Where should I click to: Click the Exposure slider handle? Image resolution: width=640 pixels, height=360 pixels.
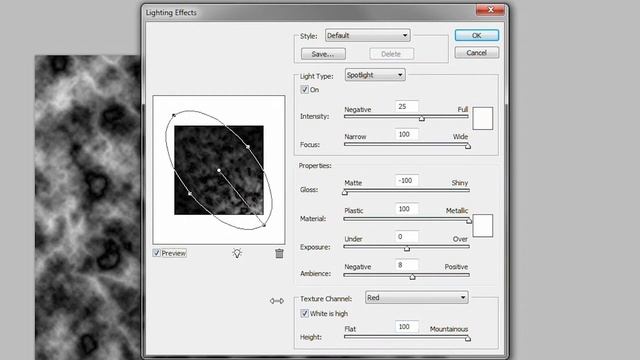(407, 249)
